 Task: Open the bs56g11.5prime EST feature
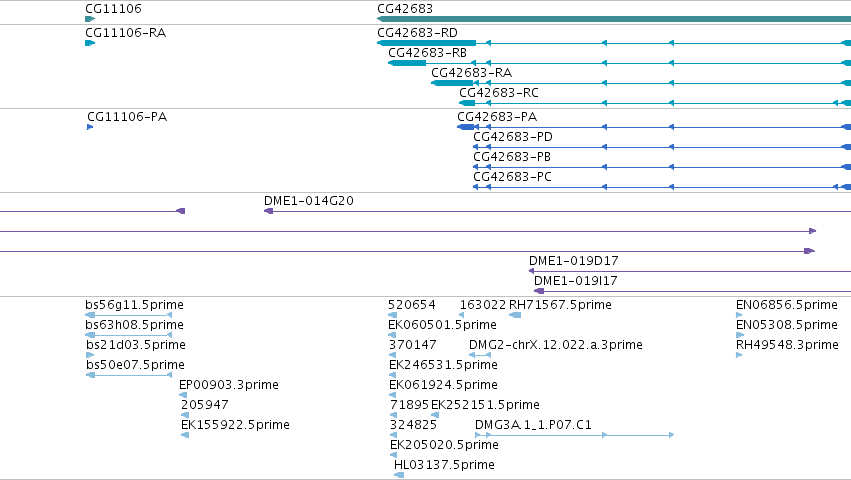[135, 305]
